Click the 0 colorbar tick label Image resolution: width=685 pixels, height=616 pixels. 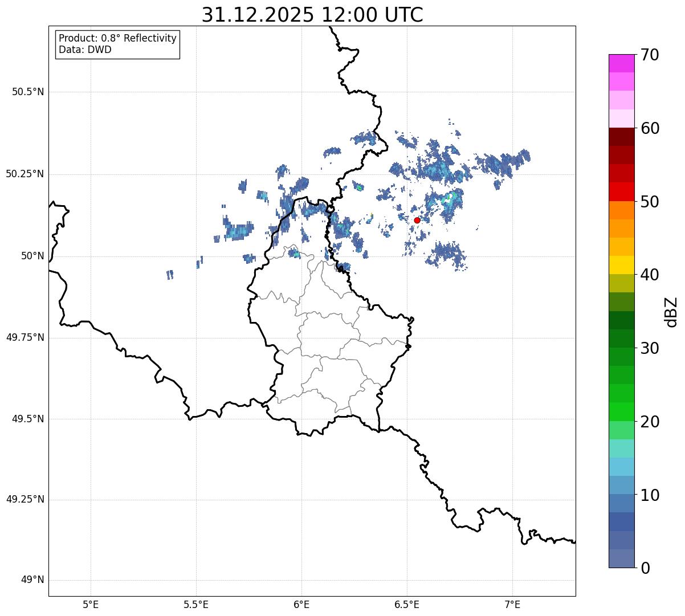645,568
